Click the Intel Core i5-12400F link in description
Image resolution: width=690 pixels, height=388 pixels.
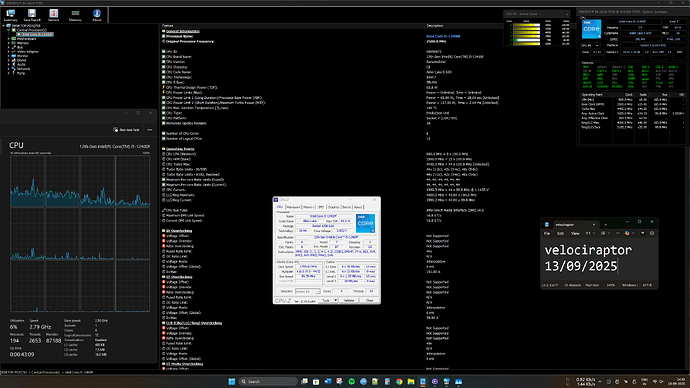[443, 37]
